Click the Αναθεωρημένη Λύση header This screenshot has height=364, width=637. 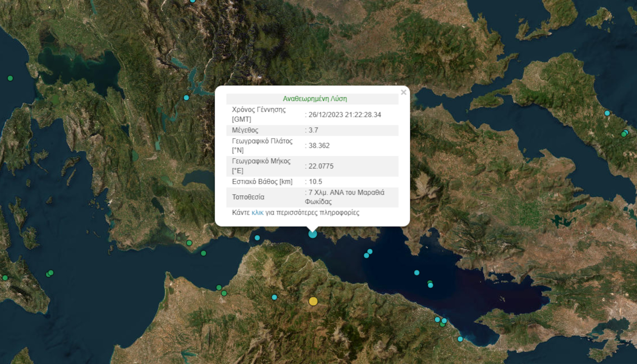pos(315,98)
